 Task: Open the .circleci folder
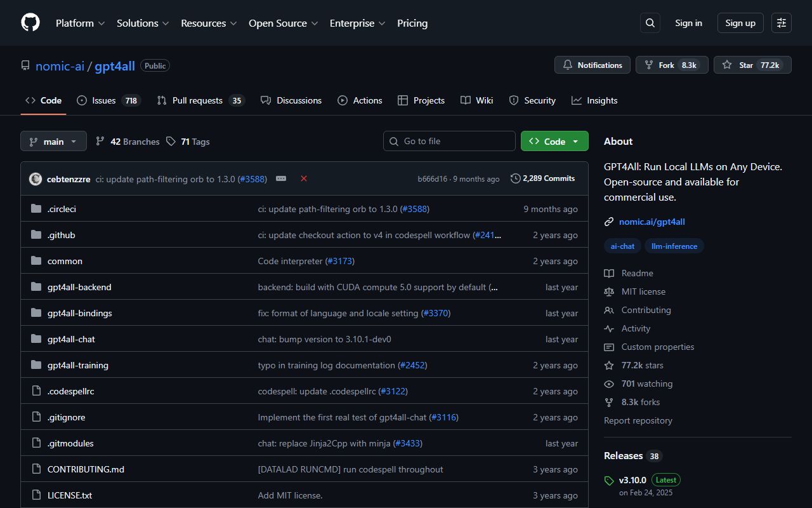(x=62, y=209)
